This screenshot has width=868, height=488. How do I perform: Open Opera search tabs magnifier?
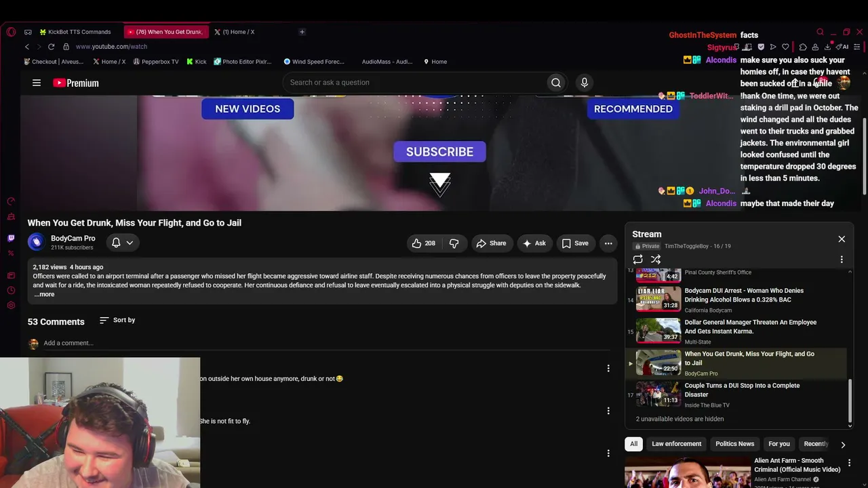pyautogui.click(x=820, y=32)
